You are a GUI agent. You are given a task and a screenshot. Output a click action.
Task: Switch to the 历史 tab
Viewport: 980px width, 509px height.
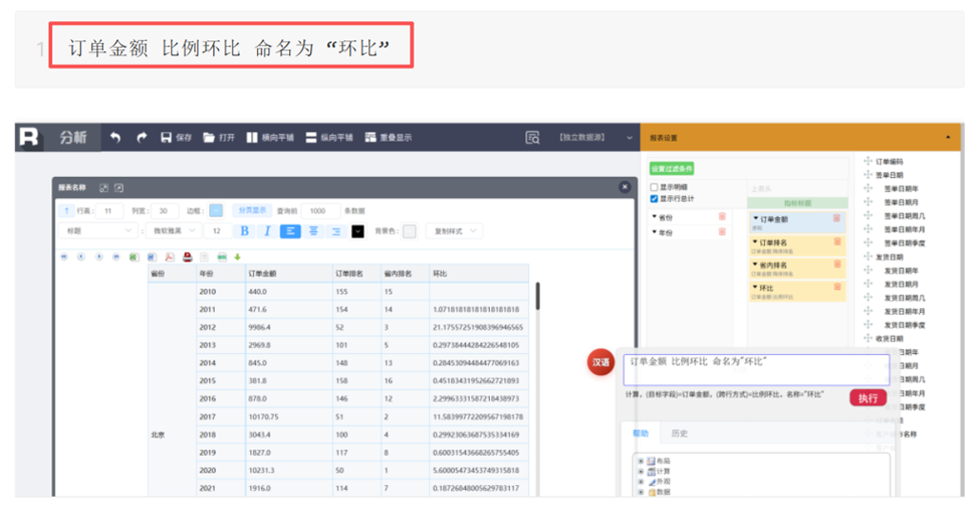tap(679, 434)
